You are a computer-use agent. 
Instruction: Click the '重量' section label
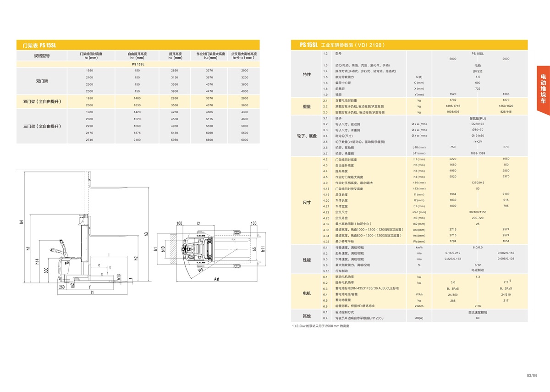coord(307,106)
